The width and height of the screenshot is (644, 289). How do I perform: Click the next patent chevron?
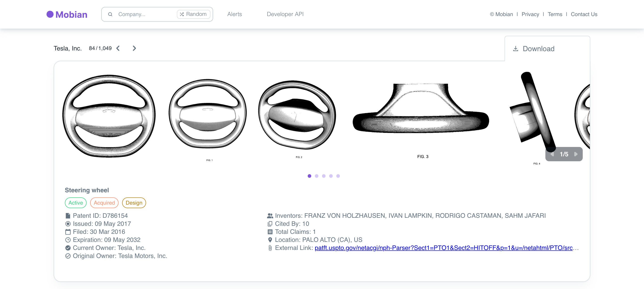134,48
